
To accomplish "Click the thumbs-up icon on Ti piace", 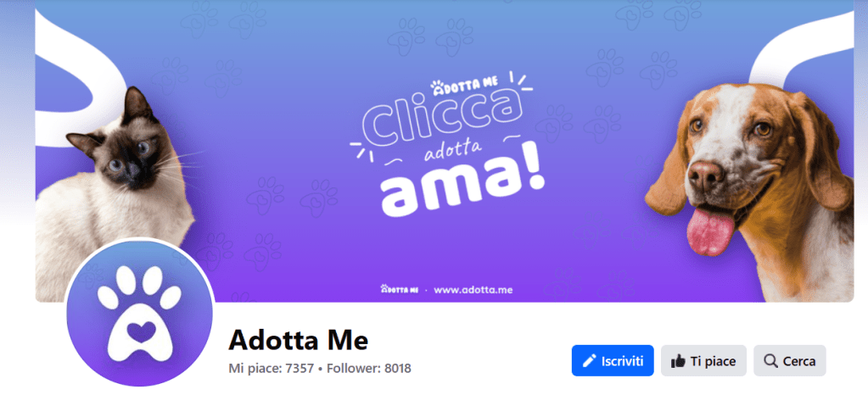I will pyautogui.click(x=678, y=361).
